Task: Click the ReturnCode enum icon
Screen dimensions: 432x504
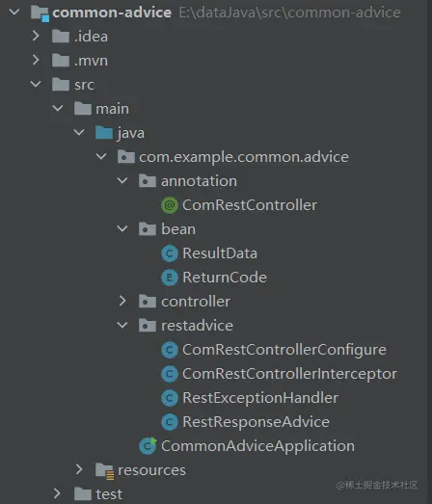Action: [x=170, y=278]
